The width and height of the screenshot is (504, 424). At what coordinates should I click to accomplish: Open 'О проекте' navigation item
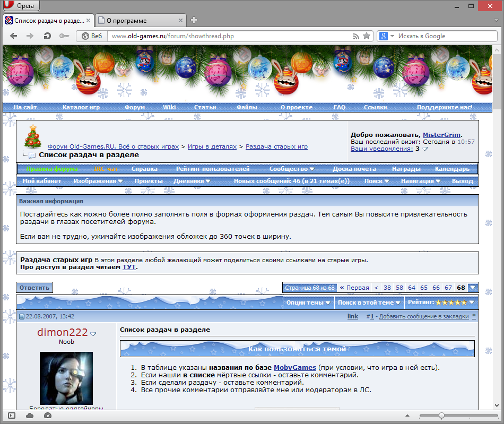click(x=297, y=107)
